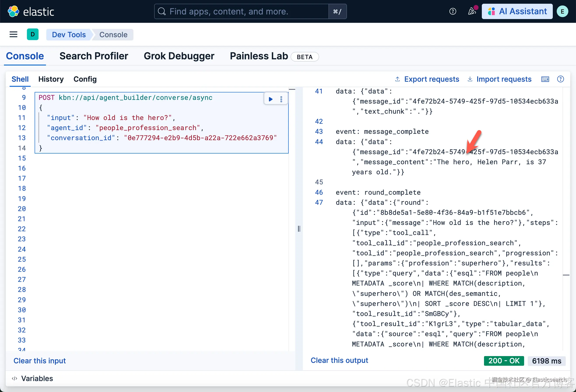Open the Console help question-mark icon

click(560, 79)
